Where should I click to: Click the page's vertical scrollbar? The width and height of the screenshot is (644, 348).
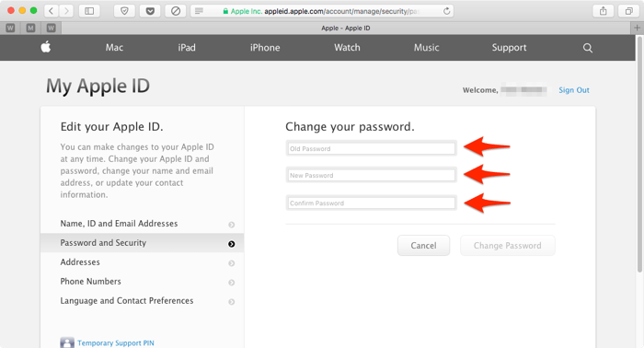(639, 154)
